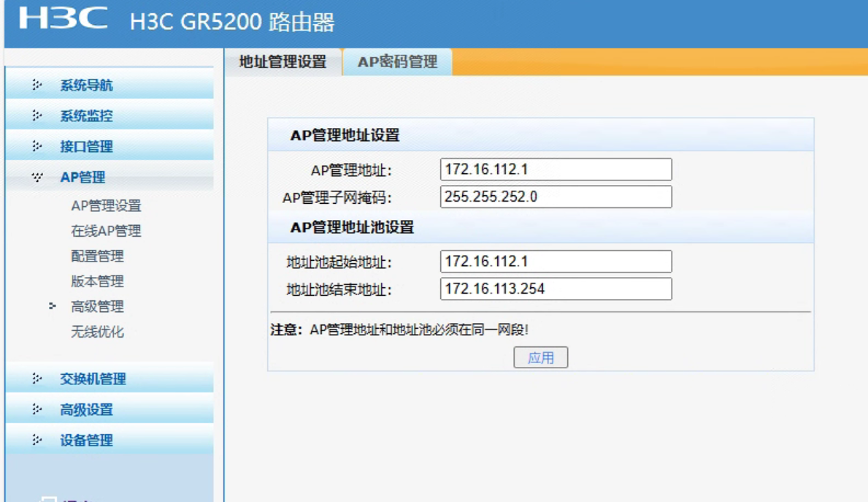The width and height of the screenshot is (868, 502).
Task: Expand the 系统导航 menu arrow icon
Action: [37, 85]
